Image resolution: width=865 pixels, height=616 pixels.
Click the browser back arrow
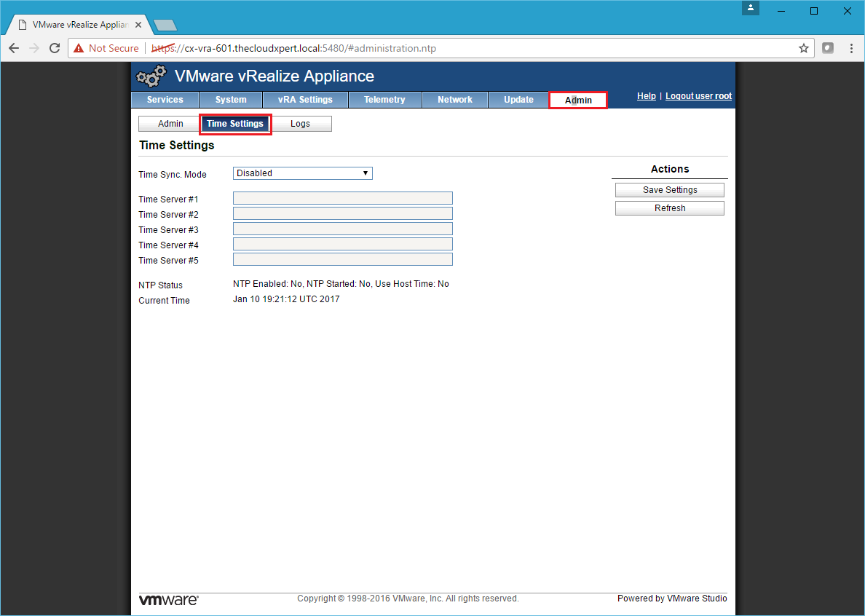coord(14,48)
